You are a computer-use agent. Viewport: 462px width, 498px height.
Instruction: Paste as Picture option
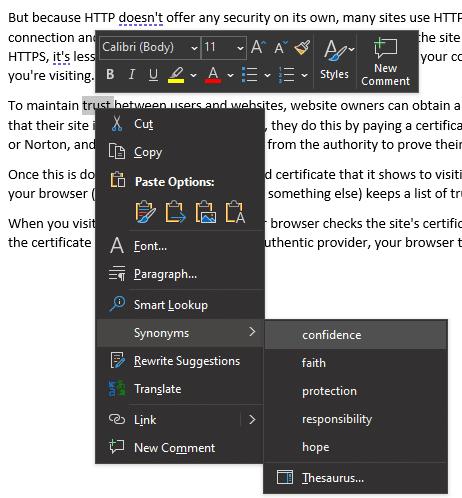(x=205, y=211)
